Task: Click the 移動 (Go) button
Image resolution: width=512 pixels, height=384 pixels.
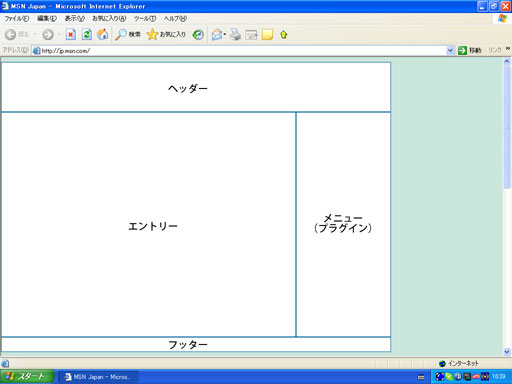Action: [x=470, y=51]
